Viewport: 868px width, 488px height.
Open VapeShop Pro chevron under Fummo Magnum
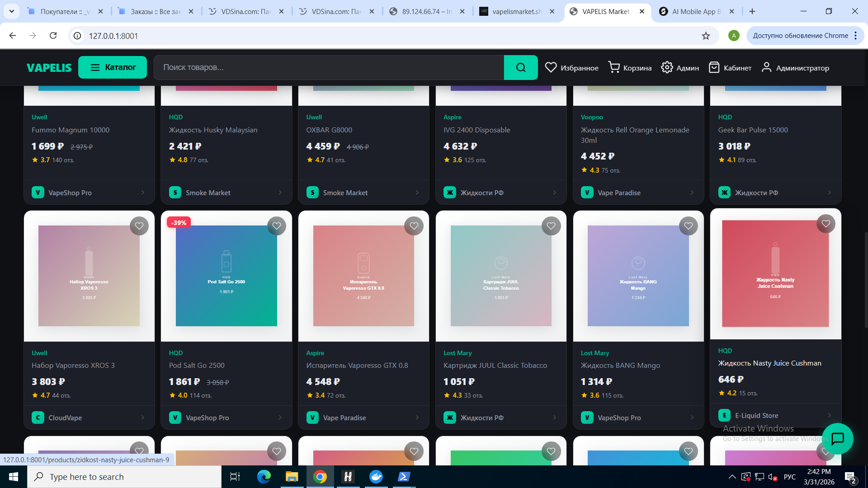tap(143, 192)
